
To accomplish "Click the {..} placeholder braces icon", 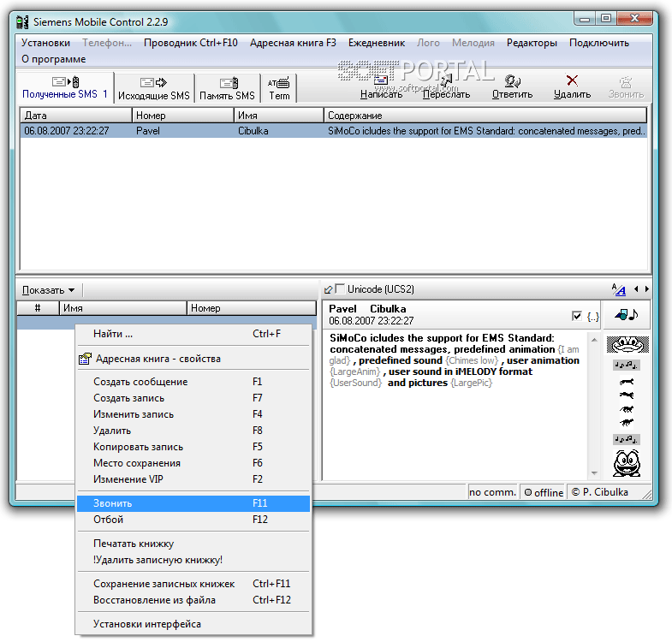I will click(592, 317).
